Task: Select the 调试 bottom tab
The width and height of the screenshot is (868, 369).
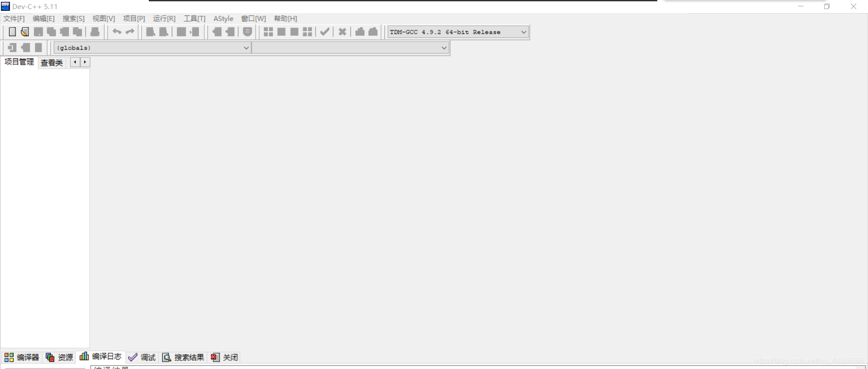Action: click(142, 357)
